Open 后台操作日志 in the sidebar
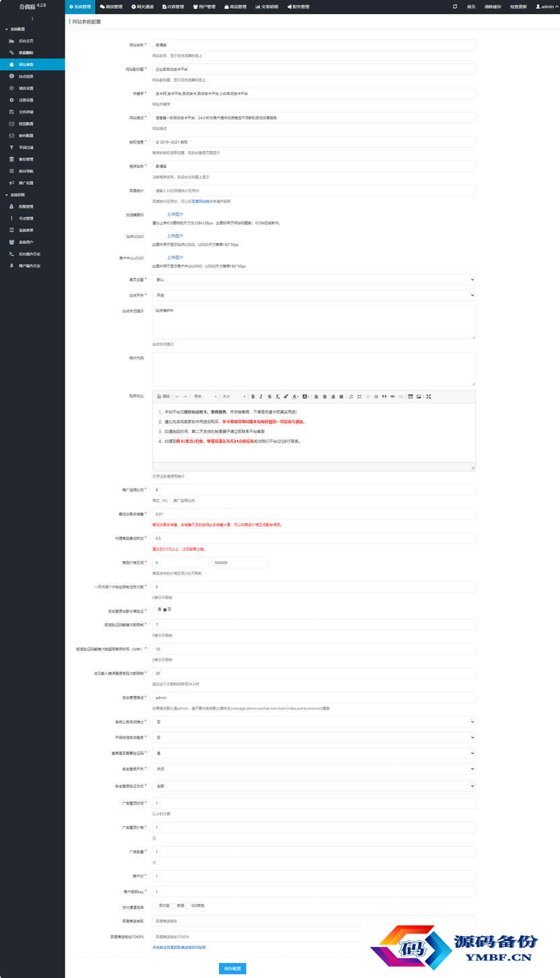Screen dimensions: 560x978 [32, 254]
